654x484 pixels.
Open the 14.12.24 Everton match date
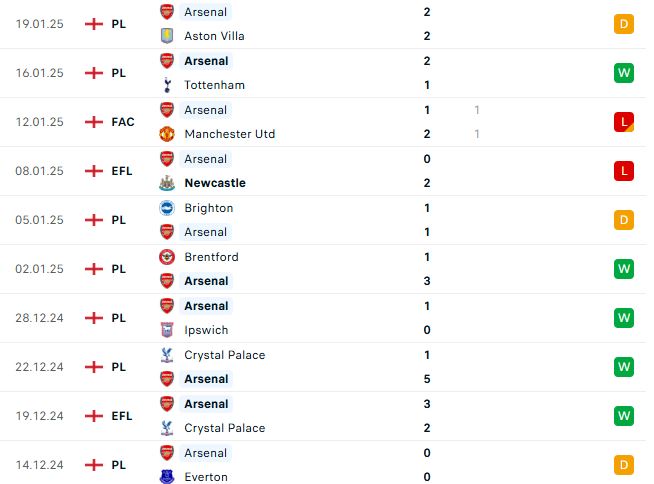pos(40,465)
